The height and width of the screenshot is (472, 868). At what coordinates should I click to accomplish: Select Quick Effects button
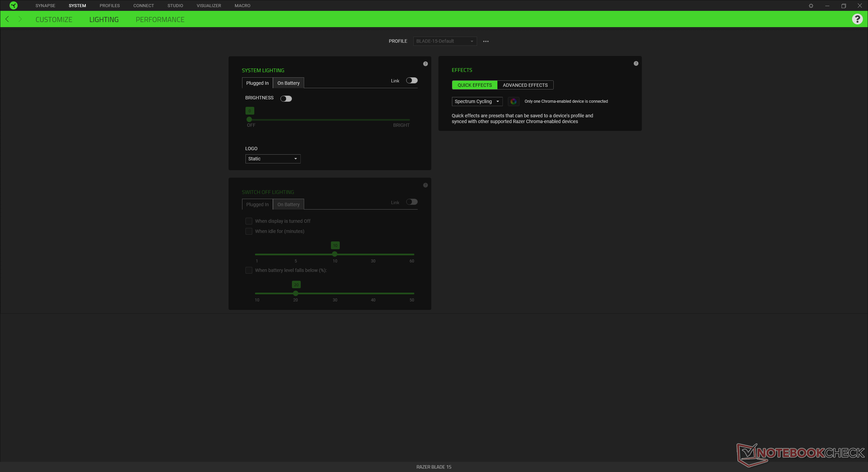coord(475,85)
